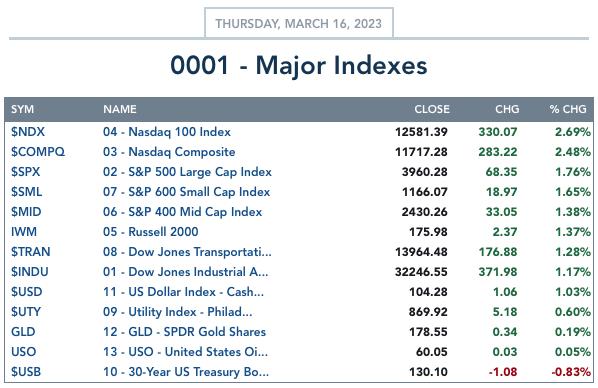Image resolution: width=598 pixels, height=388 pixels.
Task: Select the Russell 2000 name link
Action: (151, 232)
